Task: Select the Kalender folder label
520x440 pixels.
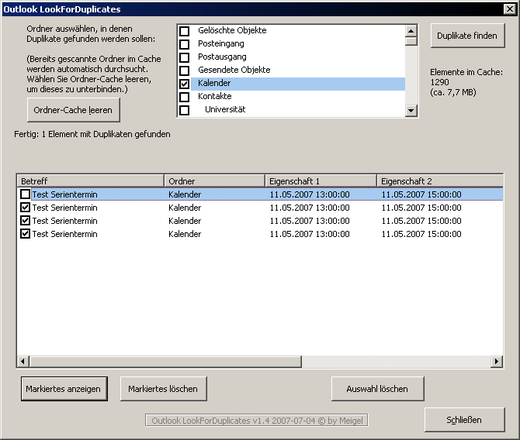Action: click(214, 83)
